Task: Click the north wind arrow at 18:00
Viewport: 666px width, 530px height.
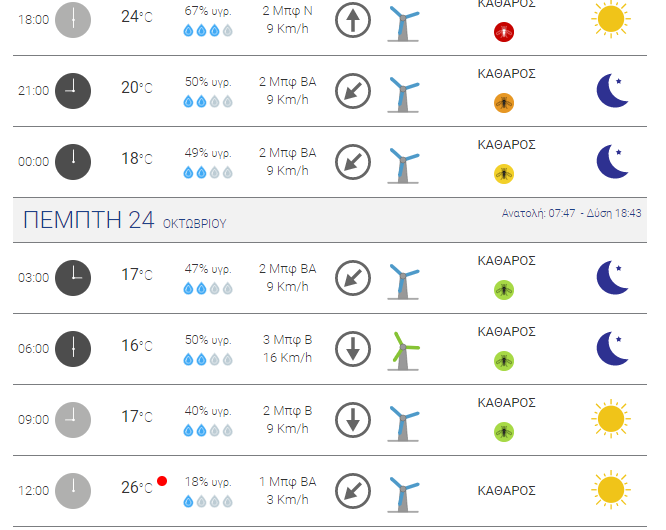Action: [x=353, y=20]
